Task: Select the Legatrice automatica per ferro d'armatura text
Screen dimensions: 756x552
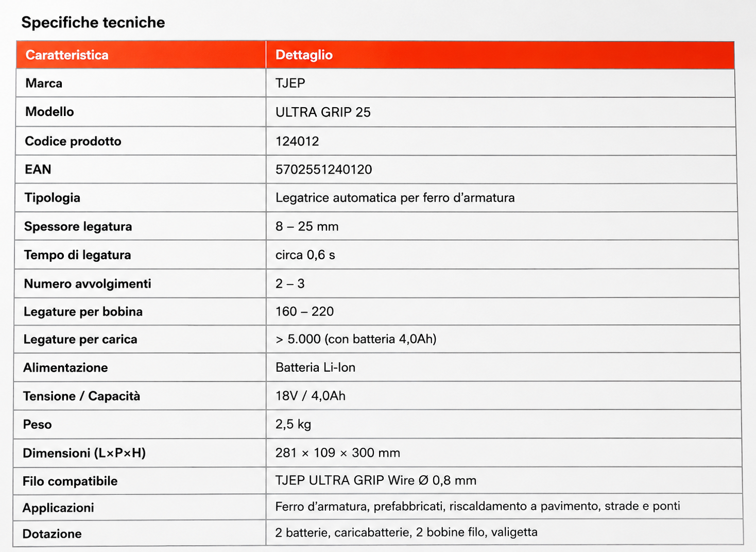Action: (x=395, y=198)
